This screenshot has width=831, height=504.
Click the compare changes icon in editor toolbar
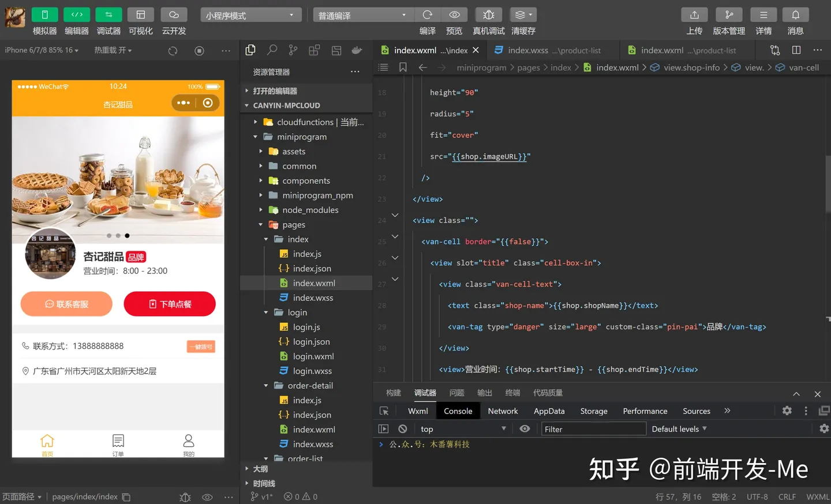point(775,50)
